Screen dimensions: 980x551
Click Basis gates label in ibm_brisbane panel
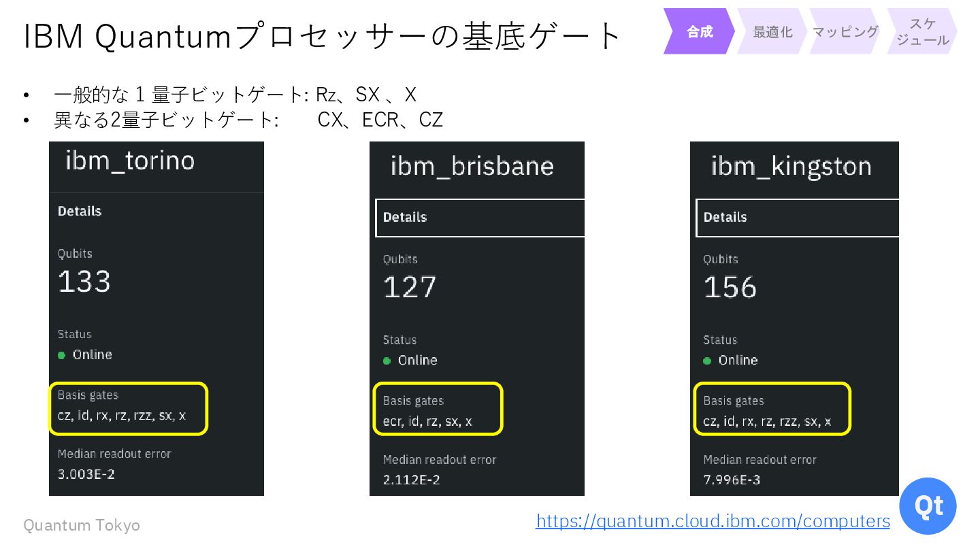coord(413,401)
